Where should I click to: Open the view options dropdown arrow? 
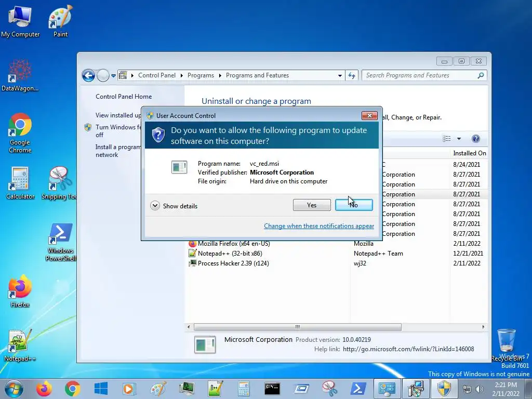point(459,138)
